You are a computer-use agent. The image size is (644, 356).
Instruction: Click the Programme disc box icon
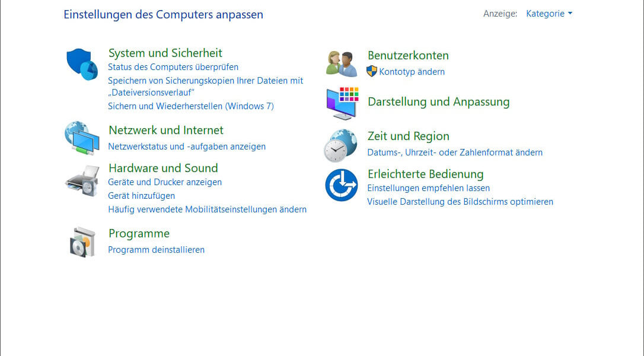(x=82, y=242)
